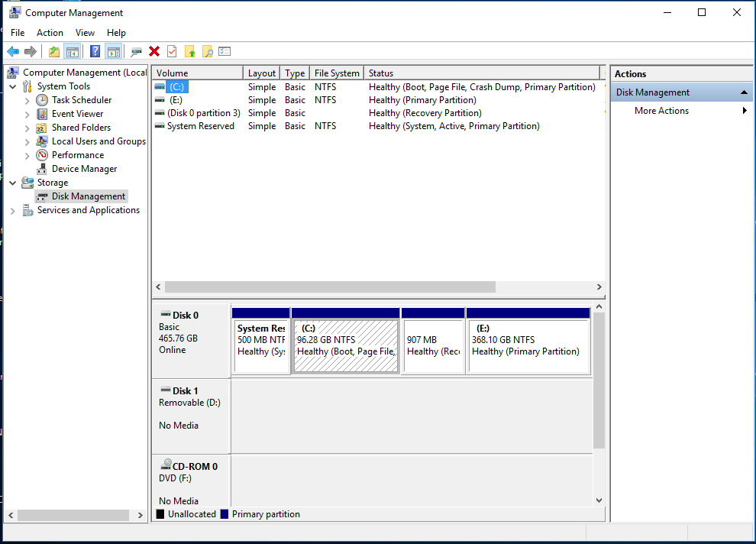Click the Disk 0 Basic label panel
Viewport: 756px width, 544px height.
tap(192, 341)
